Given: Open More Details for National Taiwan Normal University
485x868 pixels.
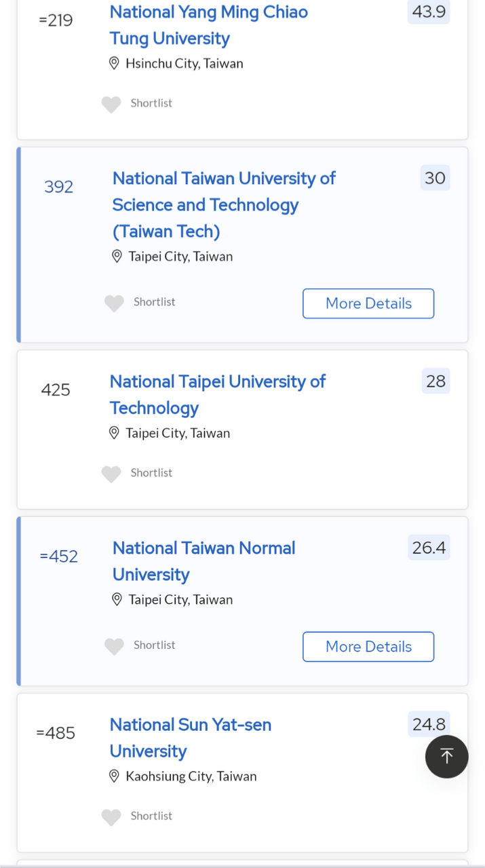Looking at the screenshot, I should click(x=368, y=647).
